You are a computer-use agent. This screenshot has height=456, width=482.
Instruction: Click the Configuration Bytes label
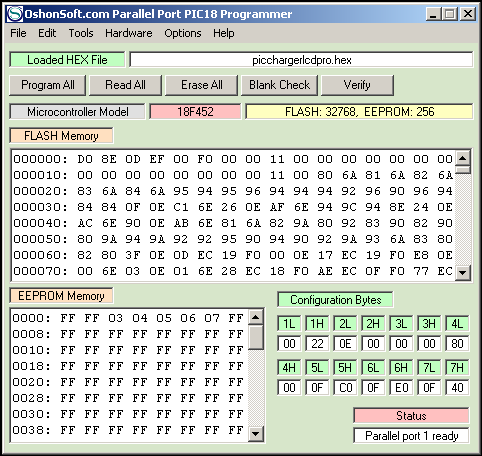[x=335, y=300]
